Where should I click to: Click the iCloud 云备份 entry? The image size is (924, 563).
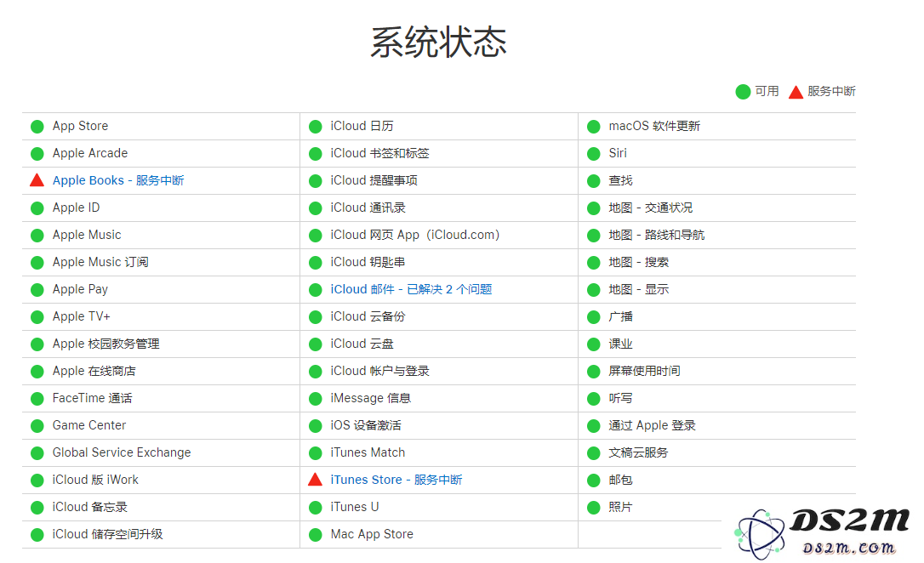coord(368,316)
